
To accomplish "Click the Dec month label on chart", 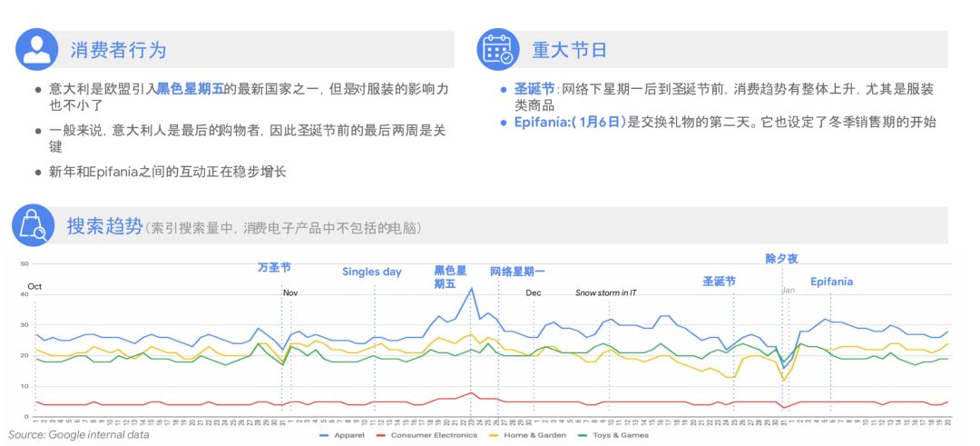I will 534,292.
